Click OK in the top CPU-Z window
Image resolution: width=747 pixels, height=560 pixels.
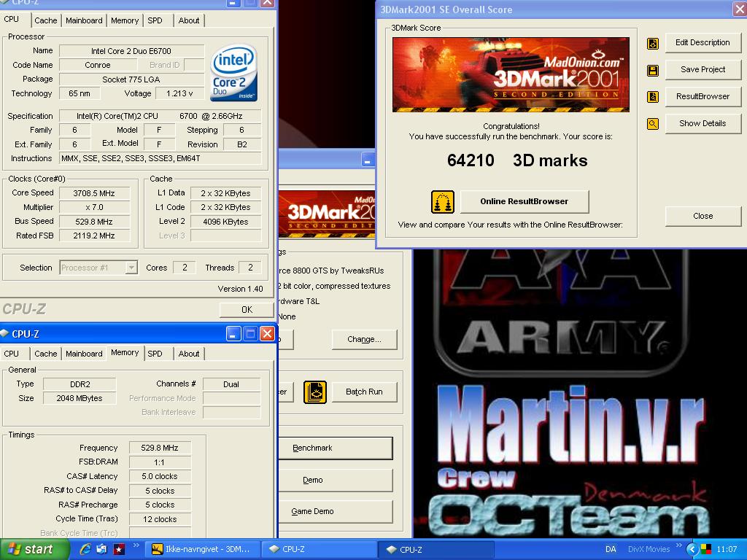coord(247,310)
